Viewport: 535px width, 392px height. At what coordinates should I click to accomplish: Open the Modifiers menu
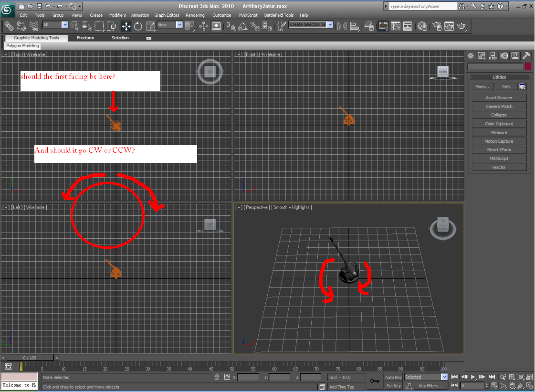pyautogui.click(x=117, y=15)
